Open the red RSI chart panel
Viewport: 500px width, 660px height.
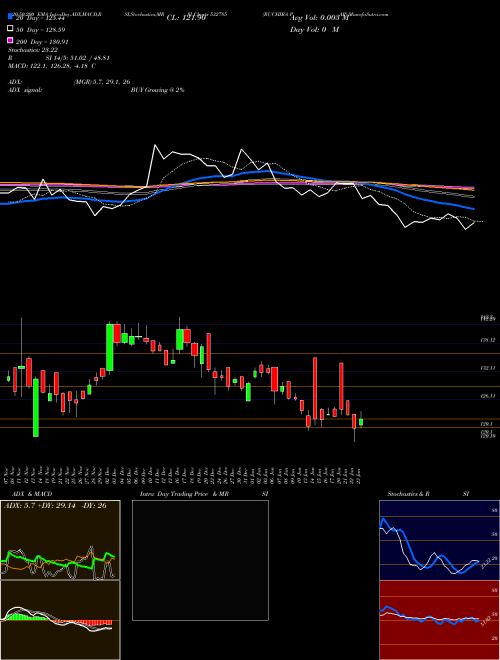click(x=439, y=620)
